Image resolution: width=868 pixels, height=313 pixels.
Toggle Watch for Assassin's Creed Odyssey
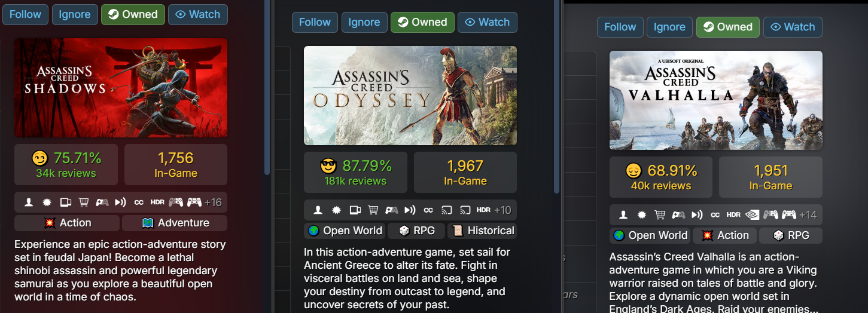tap(488, 22)
